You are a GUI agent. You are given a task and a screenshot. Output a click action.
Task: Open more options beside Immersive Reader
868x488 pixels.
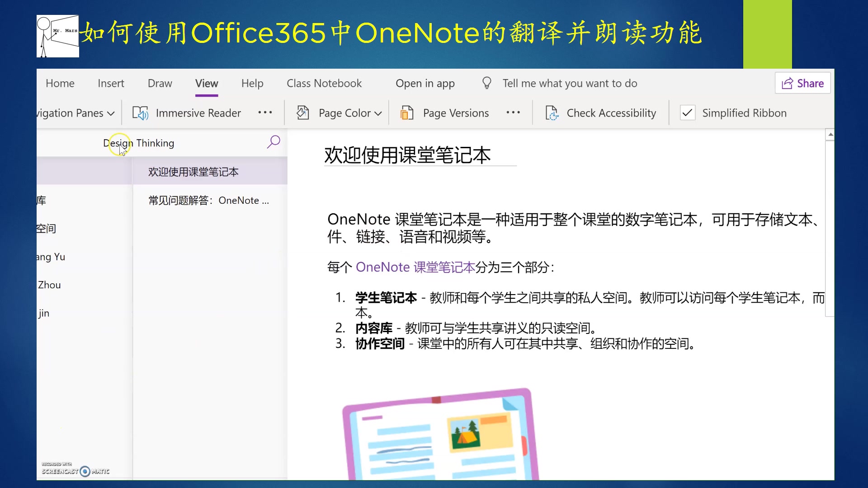pos(265,113)
